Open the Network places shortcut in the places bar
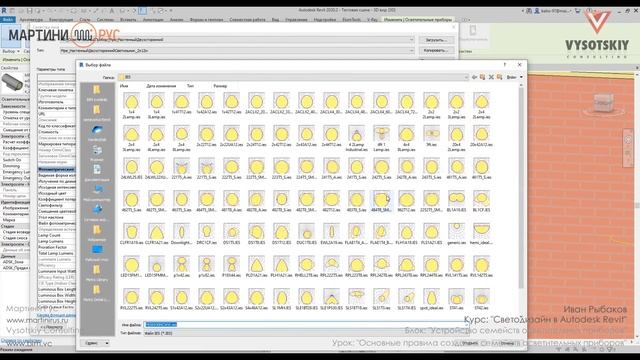The width and height of the screenshot is (640, 360). (x=97, y=213)
